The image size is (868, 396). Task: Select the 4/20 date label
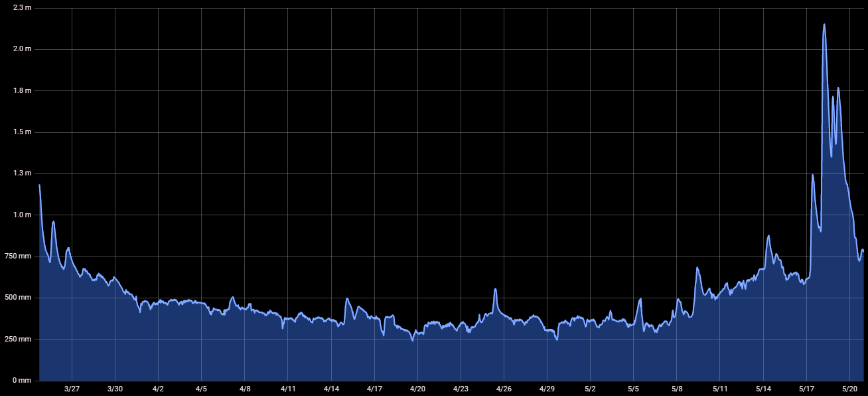417,389
